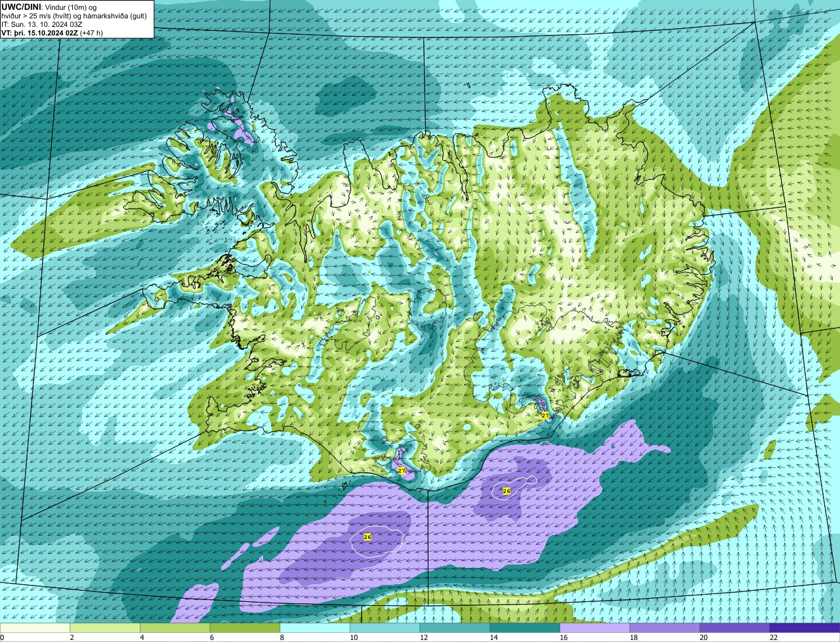This screenshot has height=642, width=840.
Task: Pick the light lavender 16–18 m/s legend swatch
Action: 595,628
